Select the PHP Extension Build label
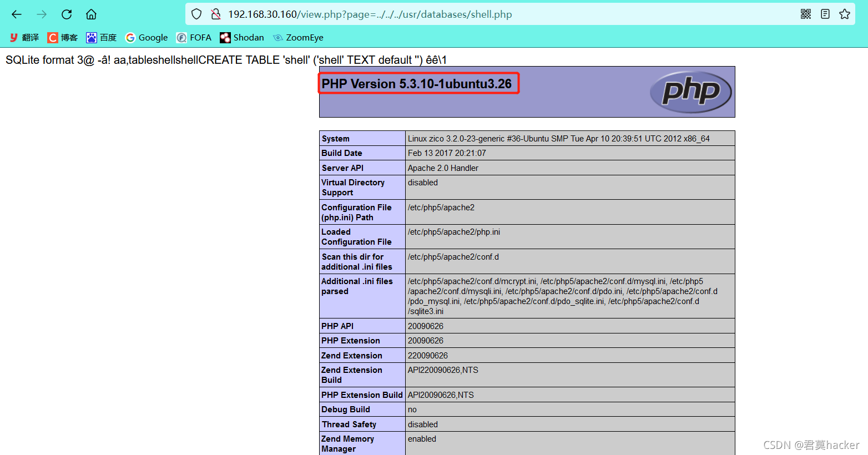This screenshot has width=868, height=455. coord(362,395)
